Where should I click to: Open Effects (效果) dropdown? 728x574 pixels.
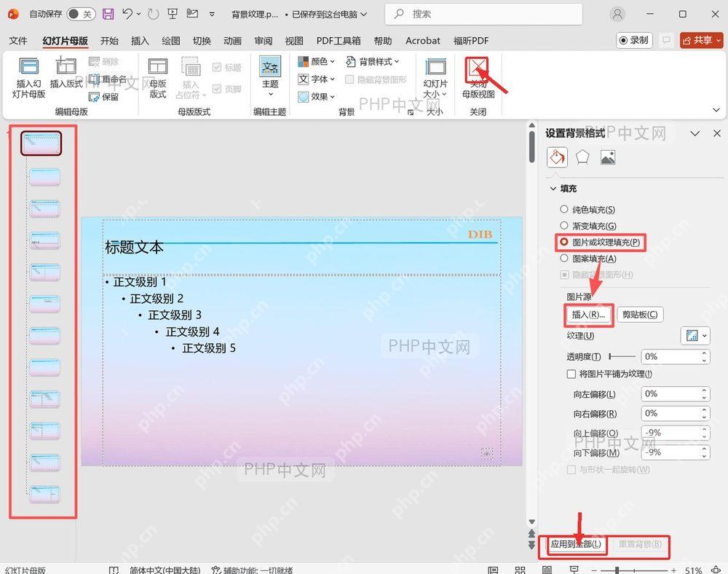316,97
